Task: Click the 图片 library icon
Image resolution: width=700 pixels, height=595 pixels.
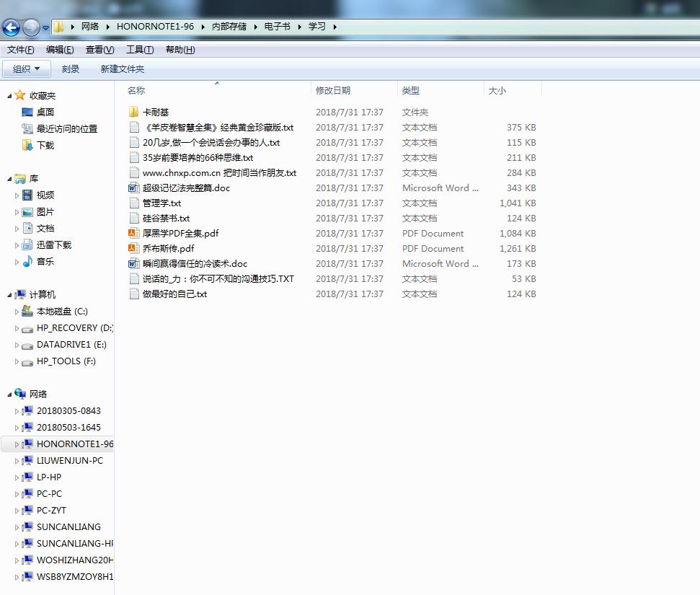Action: click(27, 212)
